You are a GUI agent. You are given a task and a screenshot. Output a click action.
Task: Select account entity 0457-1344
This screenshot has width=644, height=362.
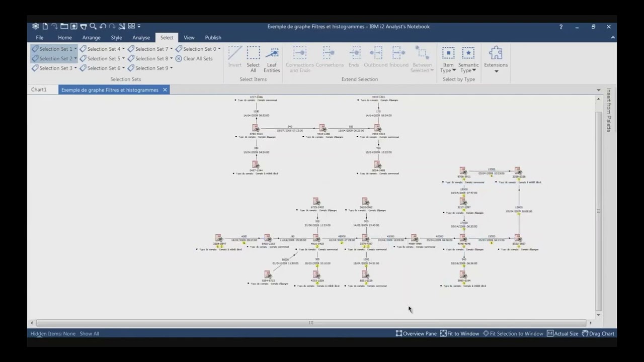tap(256, 164)
